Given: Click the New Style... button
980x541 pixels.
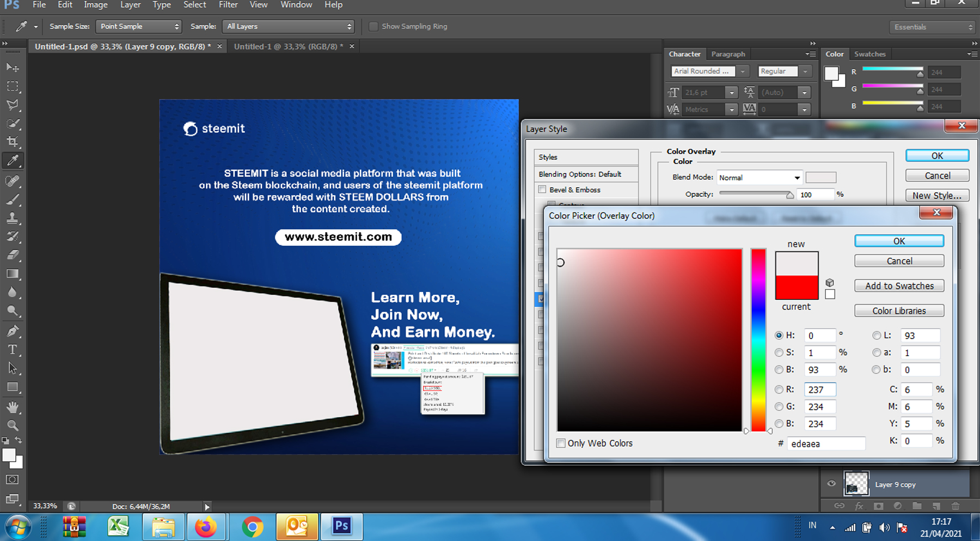Looking at the screenshot, I should pos(937,196).
